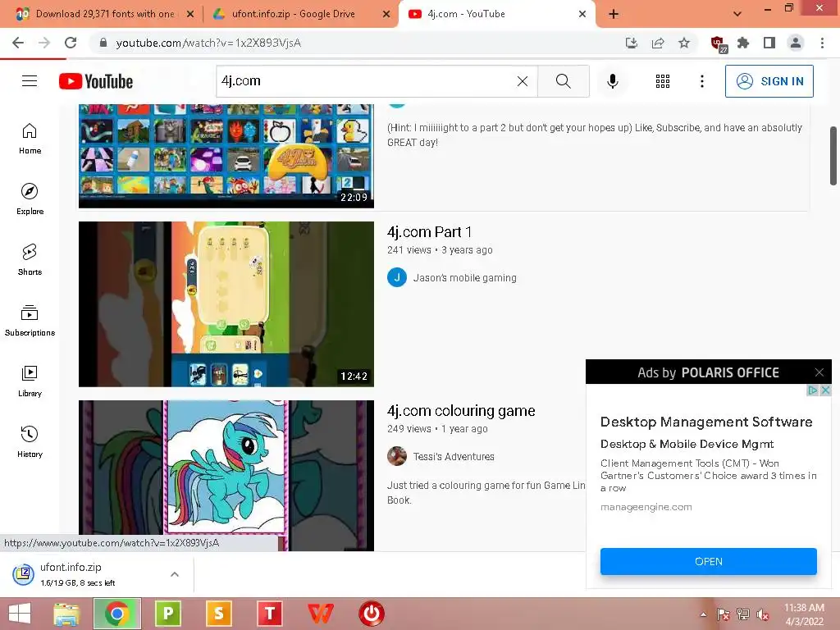Click Tessi's Adventures avatar
The image size is (840, 630).
pyautogui.click(x=397, y=456)
